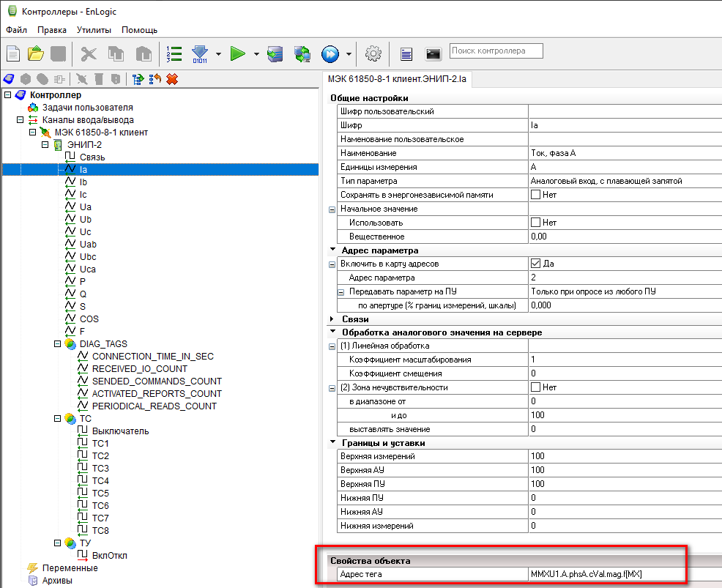Open settings with the gear icon
This screenshot has width=722, height=588.
[x=373, y=53]
